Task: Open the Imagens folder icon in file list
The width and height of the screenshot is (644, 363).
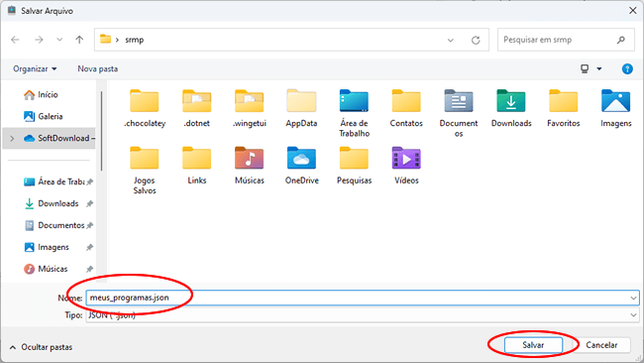Action: (615, 101)
